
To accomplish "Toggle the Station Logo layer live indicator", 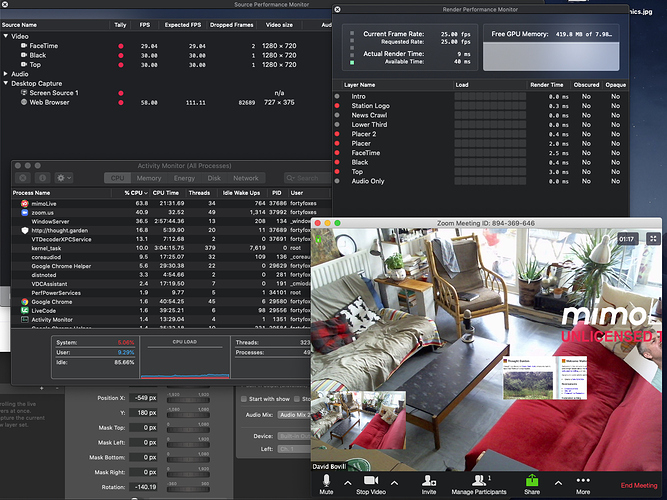I will tap(337, 106).
